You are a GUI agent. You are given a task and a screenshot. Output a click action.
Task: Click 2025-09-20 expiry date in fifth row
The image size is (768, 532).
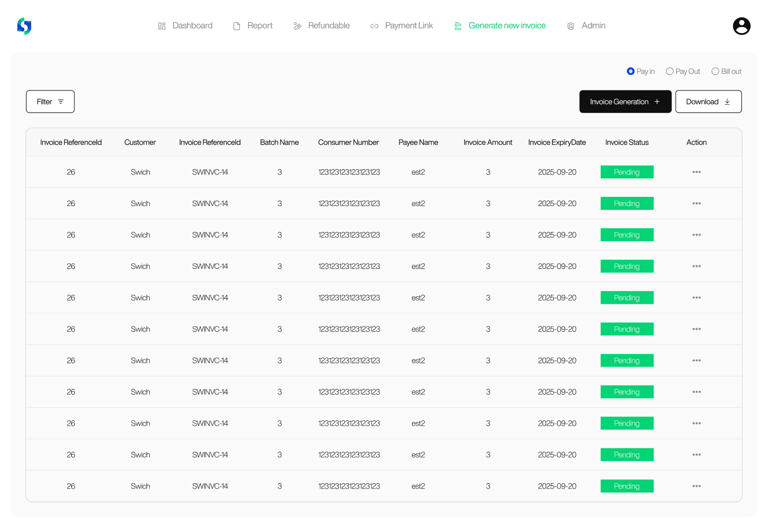557,298
